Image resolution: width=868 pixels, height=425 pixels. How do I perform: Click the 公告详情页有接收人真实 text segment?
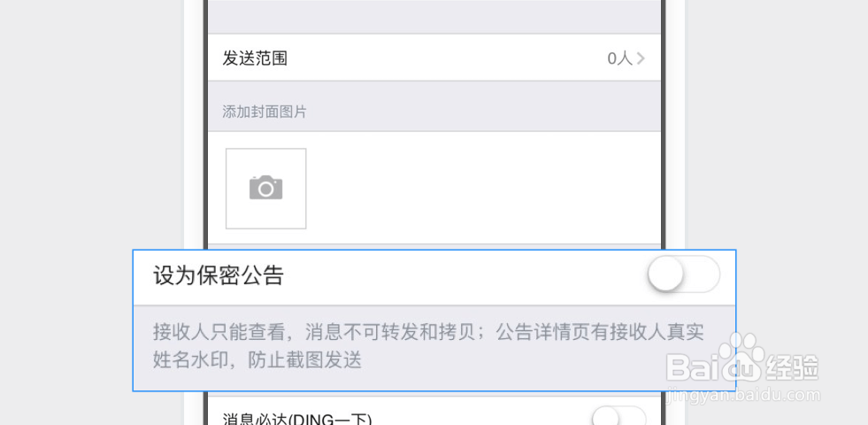pos(600,332)
